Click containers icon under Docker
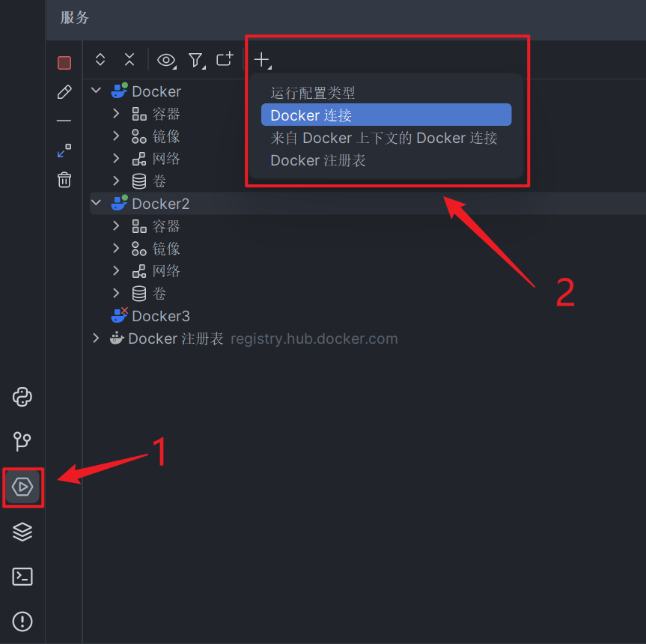This screenshot has height=644, width=646. click(139, 114)
